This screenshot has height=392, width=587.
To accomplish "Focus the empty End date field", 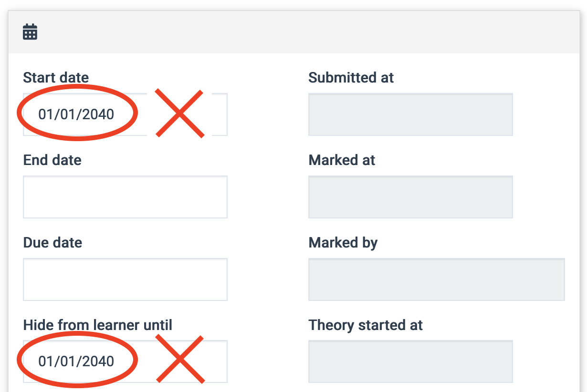I will (x=125, y=197).
